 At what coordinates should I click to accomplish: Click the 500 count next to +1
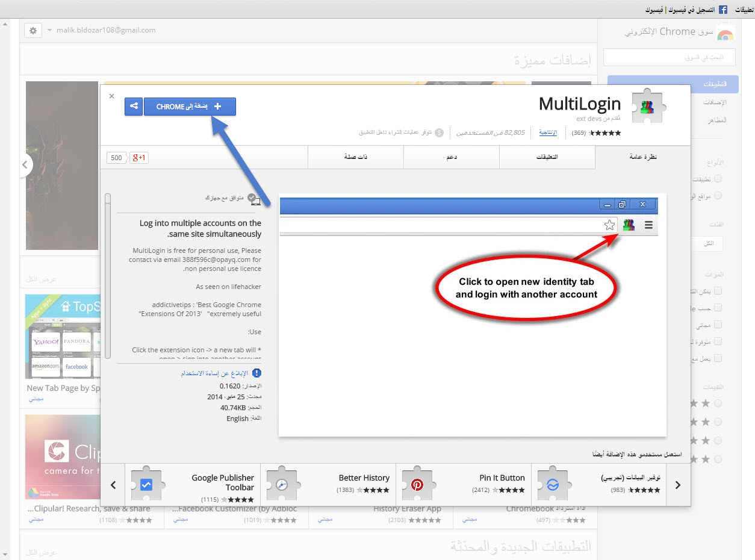116,158
